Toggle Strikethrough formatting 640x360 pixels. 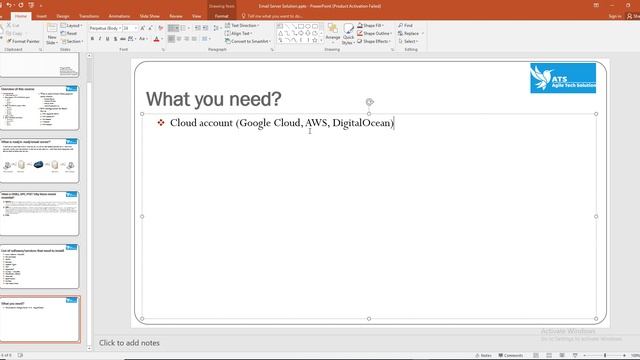click(x=123, y=39)
